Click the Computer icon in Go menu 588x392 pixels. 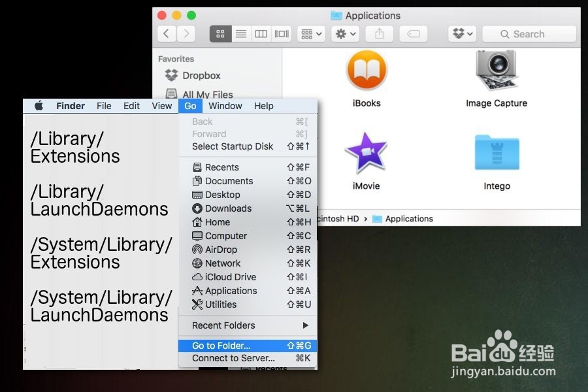(197, 236)
